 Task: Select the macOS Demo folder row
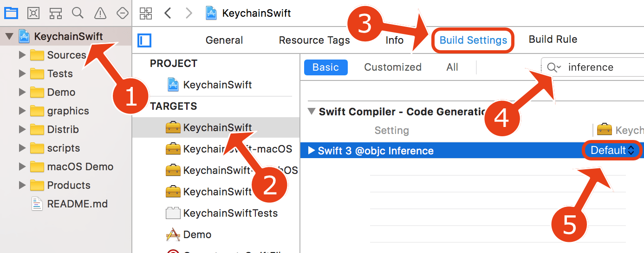pos(66,166)
